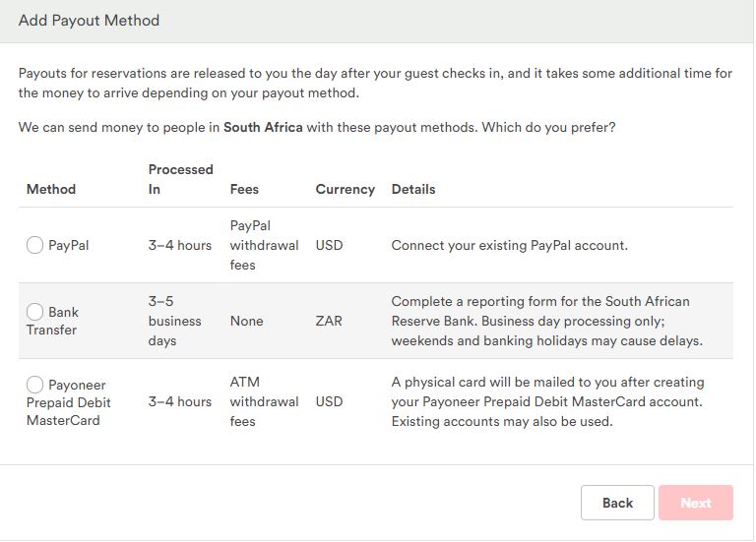Choose the Bank Transfer radio option
Image resolution: width=756 pixels, height=542 pixels.
click(x=35, y=312)
